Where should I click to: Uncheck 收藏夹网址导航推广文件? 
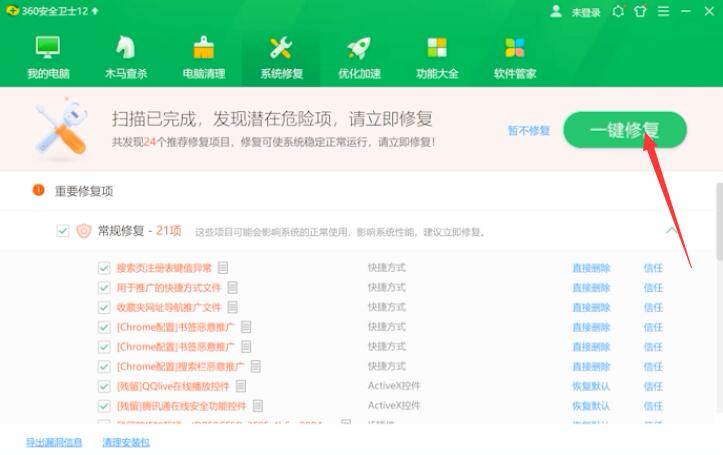(104, 307)
